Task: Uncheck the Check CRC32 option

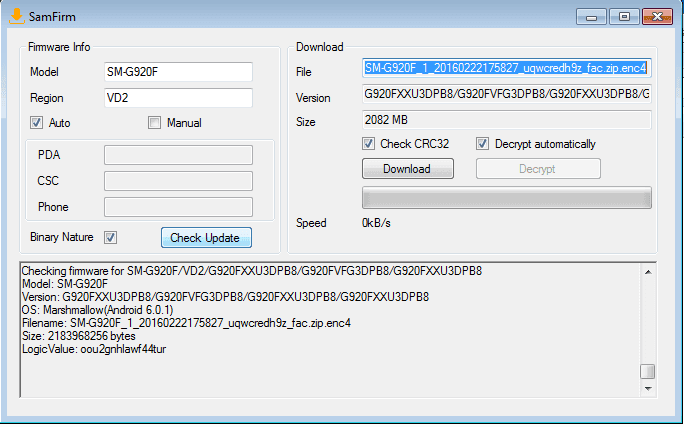Action: (369, 143)
